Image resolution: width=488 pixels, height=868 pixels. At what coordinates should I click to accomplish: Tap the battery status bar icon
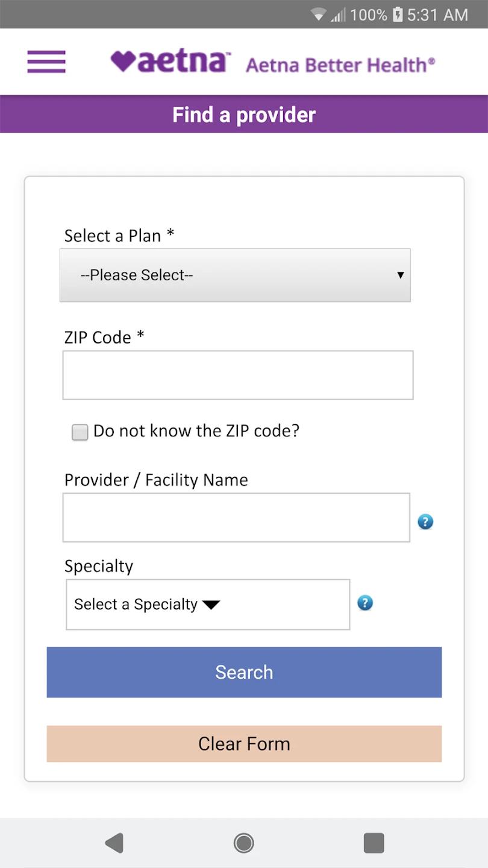pos(398,15)
